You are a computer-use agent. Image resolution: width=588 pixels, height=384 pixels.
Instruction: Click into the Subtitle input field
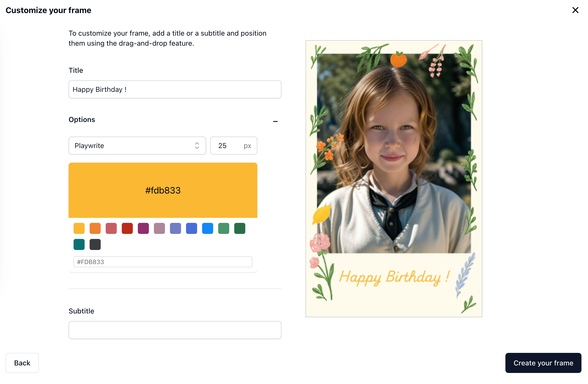(x=175, y=330)
